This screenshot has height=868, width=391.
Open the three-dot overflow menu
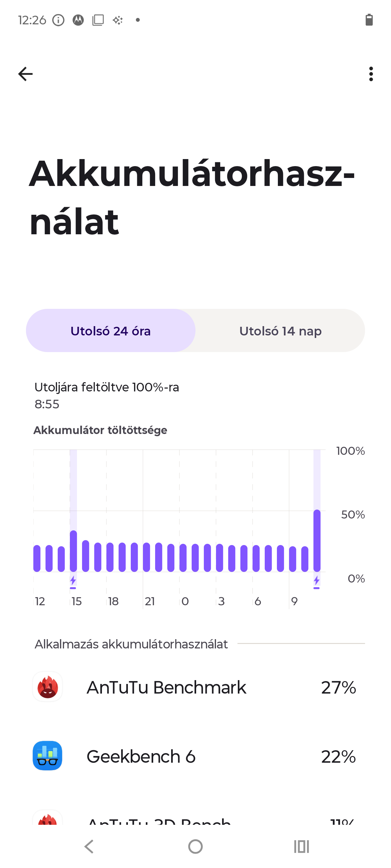(x=371, y=74)
